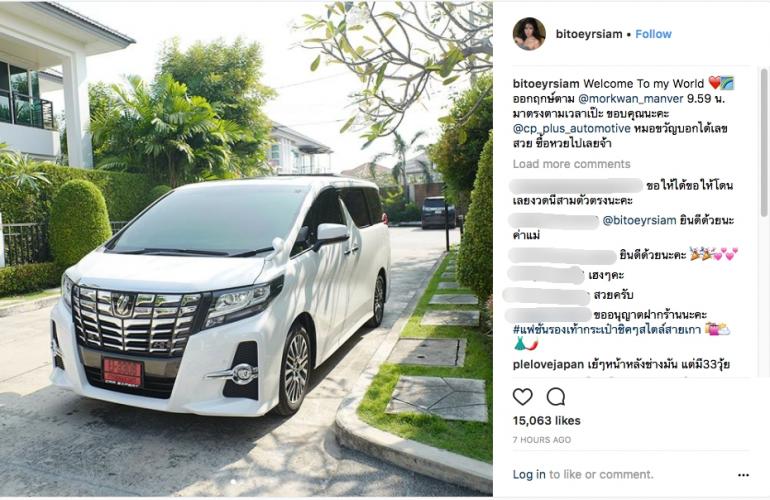The width and height of the screenshot is (770, 500).
Task: Click the speech bubble comment icon
Action: (556, 396)
